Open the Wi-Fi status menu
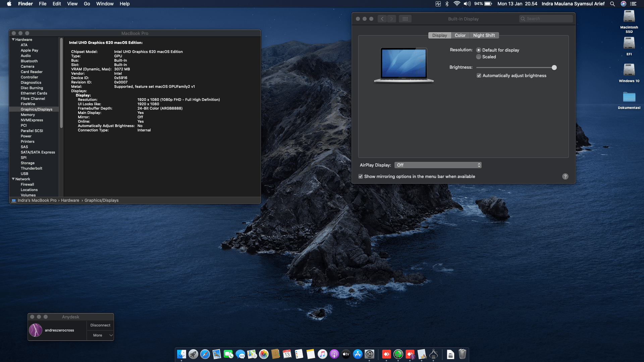This screenshot has width=644, height=362. 457,4
